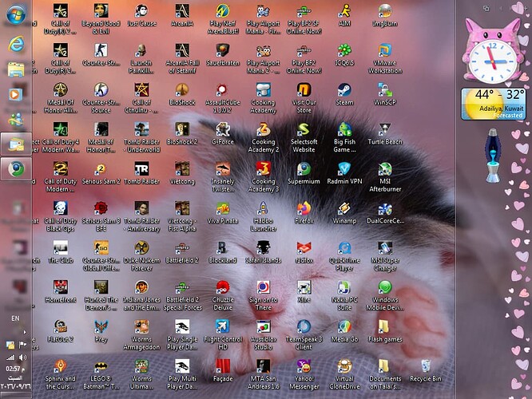Screen dimensions: 532x399
Task: Open the Steam desktop shortcut
Action: (x=344, y=94)
